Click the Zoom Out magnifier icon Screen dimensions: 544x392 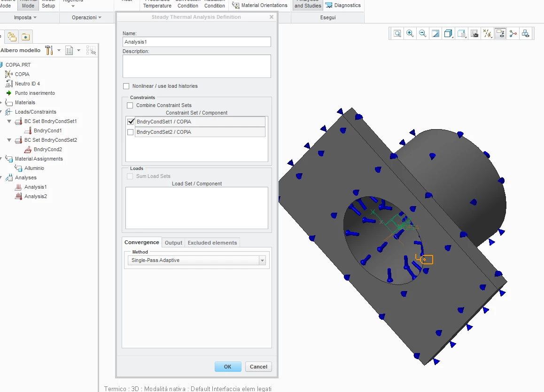point(423,34)
